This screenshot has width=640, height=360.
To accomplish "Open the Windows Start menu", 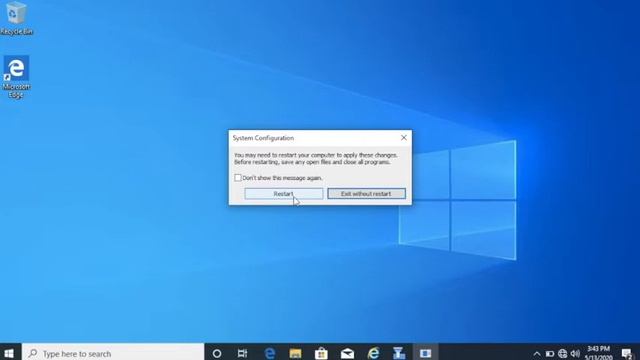I will point(9,353).
